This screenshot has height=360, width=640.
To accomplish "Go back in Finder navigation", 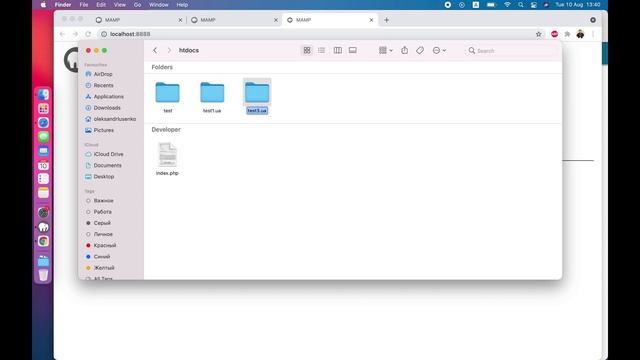I will coord(155,50).
